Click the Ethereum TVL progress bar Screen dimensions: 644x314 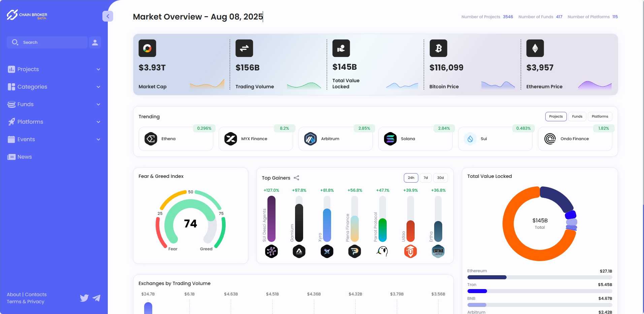(539, 277)
